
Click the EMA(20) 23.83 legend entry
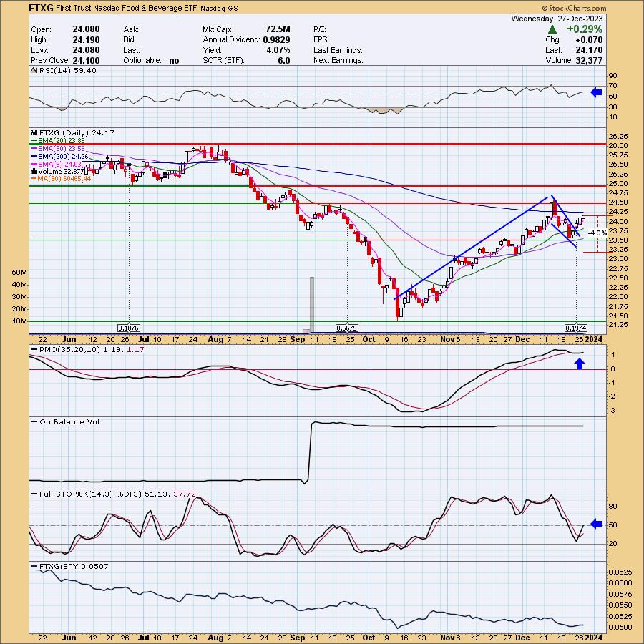pos(61,140)
